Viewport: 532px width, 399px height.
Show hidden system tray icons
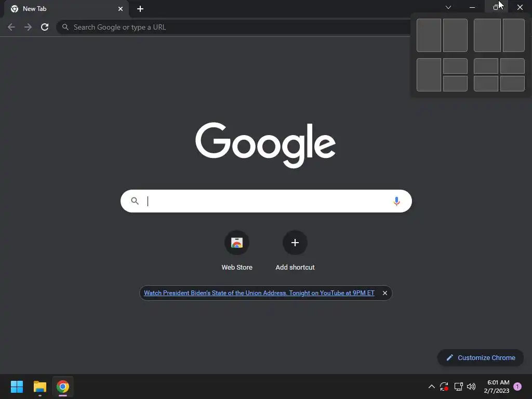pos(432,387)
